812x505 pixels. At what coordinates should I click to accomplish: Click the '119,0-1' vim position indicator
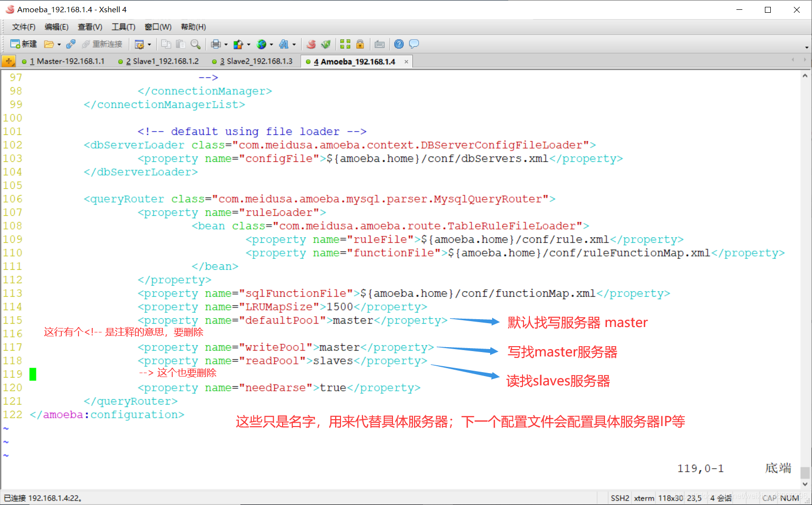click(x=700, y=469)
